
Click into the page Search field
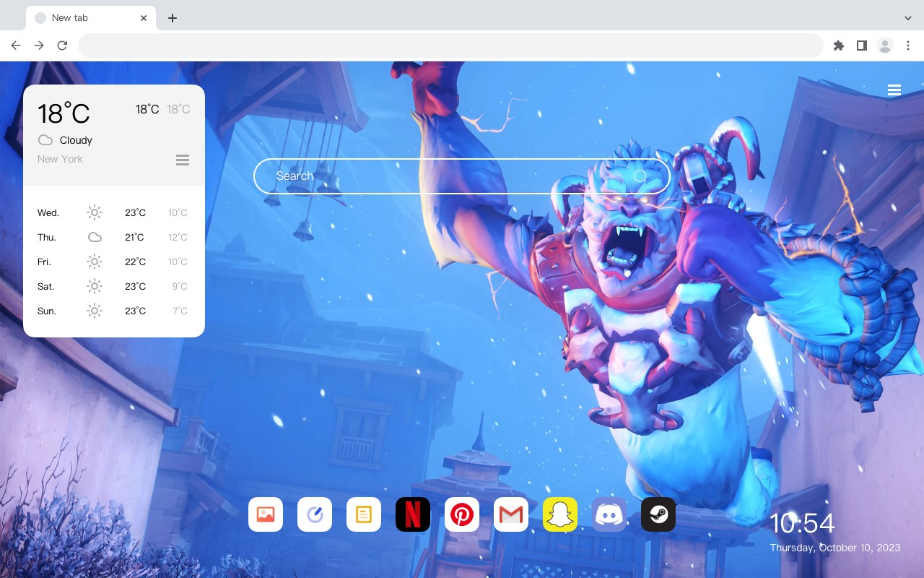462,176
